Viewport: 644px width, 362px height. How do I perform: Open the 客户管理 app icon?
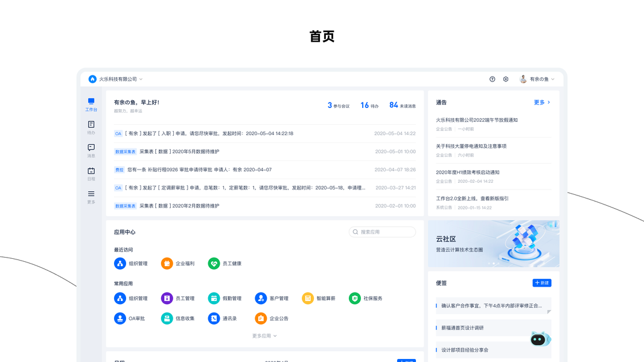pyautogui.click(x=261, y=299)
